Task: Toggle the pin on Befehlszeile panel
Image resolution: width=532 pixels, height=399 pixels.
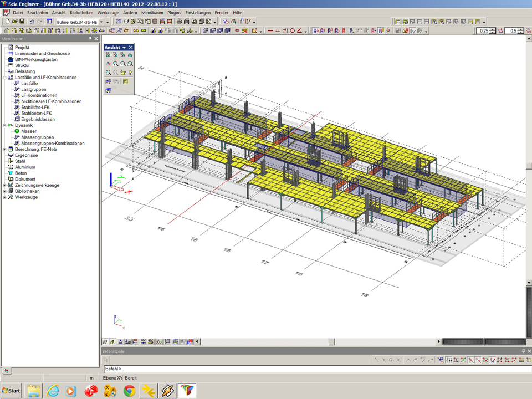Action: click(523, 351)
